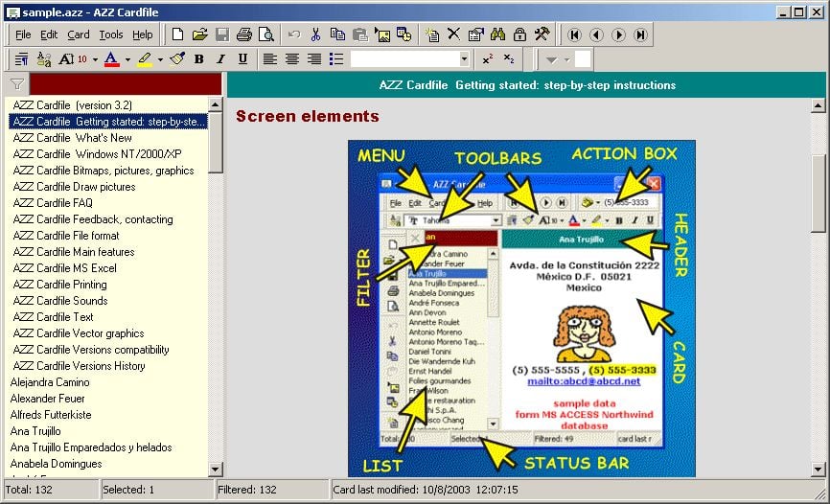The height and width of the screenshot is (504, 830).
Task: Click the funnel filter icon
Action: pos(17,84)
